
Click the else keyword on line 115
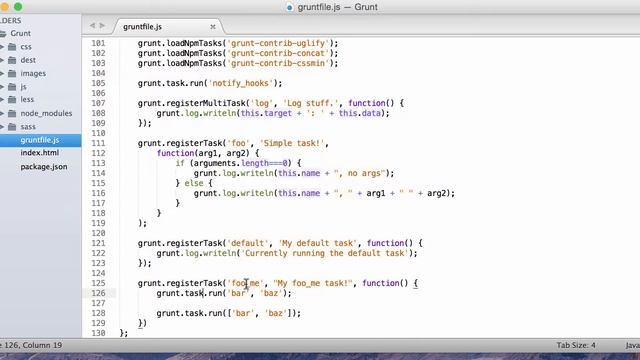[x=193, y=183]
